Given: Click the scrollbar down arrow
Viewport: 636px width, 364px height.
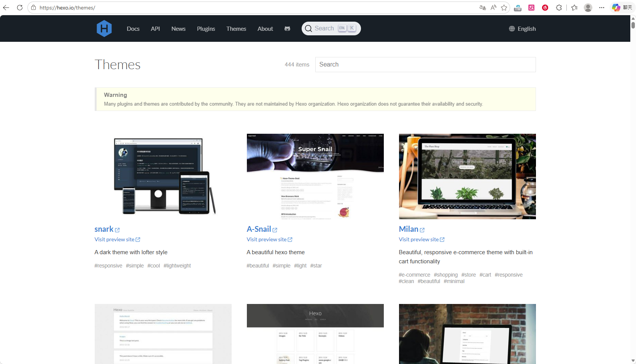Looking at the screenshot, I should [633, 361].
